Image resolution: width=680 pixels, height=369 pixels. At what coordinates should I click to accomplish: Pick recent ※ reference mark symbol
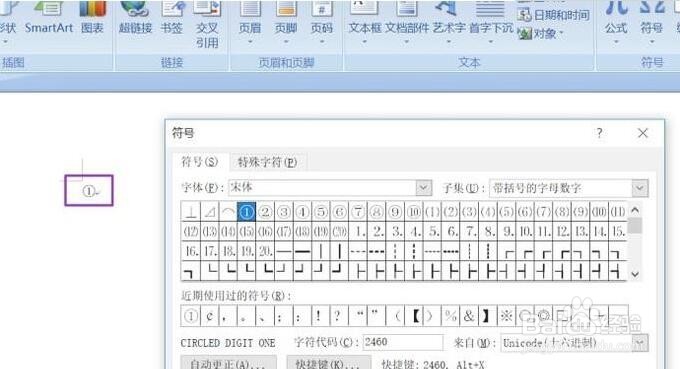506,316
